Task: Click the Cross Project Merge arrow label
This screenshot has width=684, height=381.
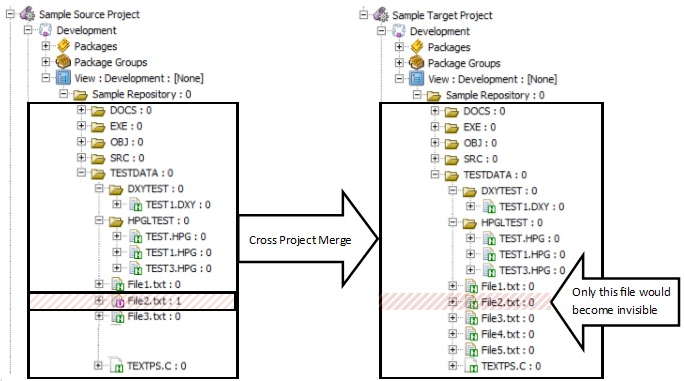Action: click(300, 240)
